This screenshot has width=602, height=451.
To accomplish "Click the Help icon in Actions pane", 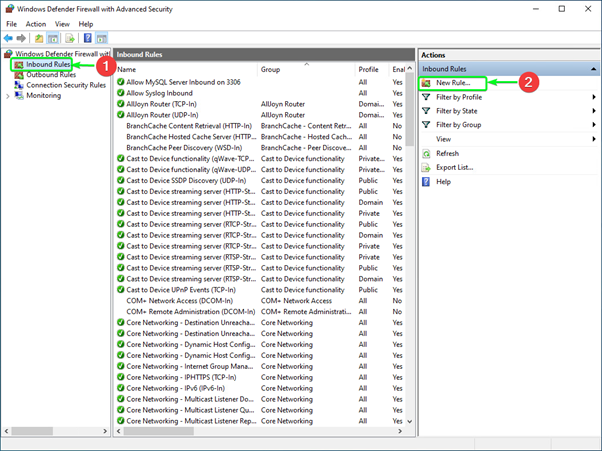I will point(426,182).
